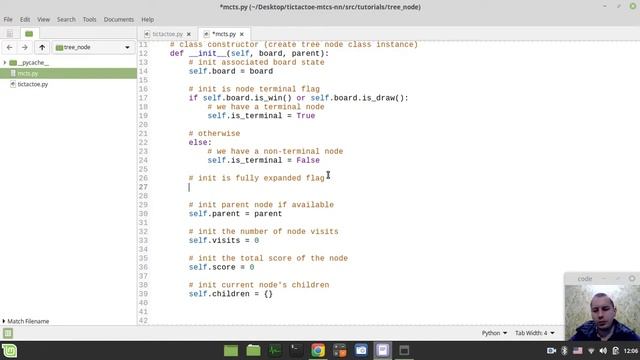Close the tictactoe.py tab
Image resolution: width=640 pixels, height=360 pixels.
point(189,34)
